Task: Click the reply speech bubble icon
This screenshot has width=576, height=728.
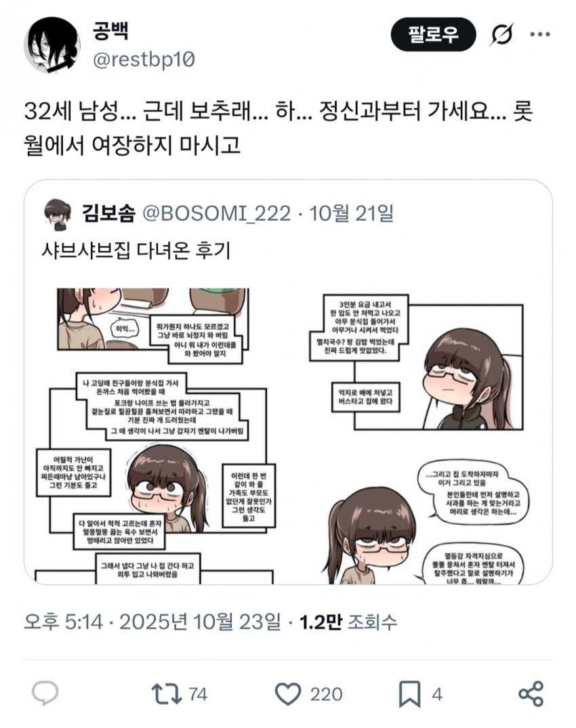Action: click(x=45, y=693)
